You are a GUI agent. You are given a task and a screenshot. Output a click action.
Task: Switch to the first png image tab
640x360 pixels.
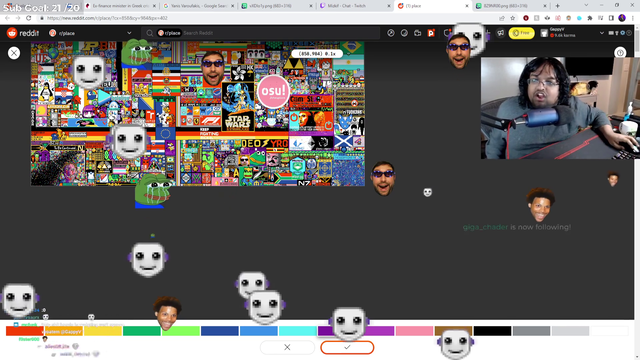(277, 6)
